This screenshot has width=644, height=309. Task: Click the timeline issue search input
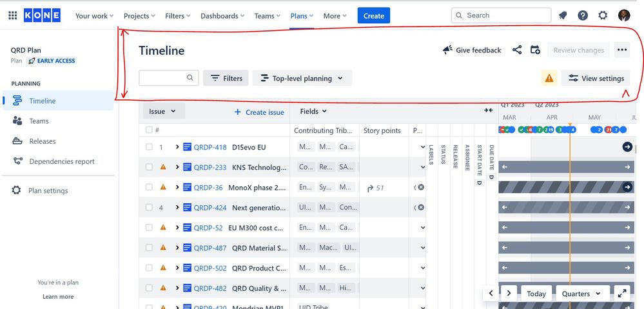coord(168,77)
